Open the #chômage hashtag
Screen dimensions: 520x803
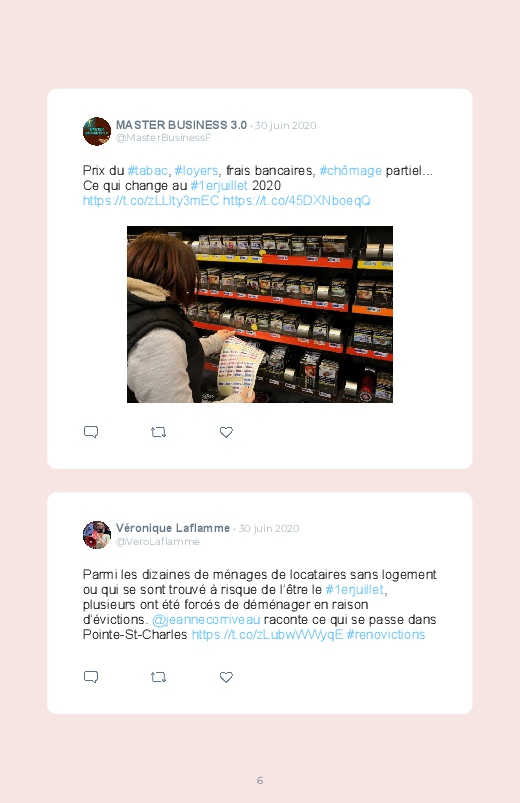point(350,171)
